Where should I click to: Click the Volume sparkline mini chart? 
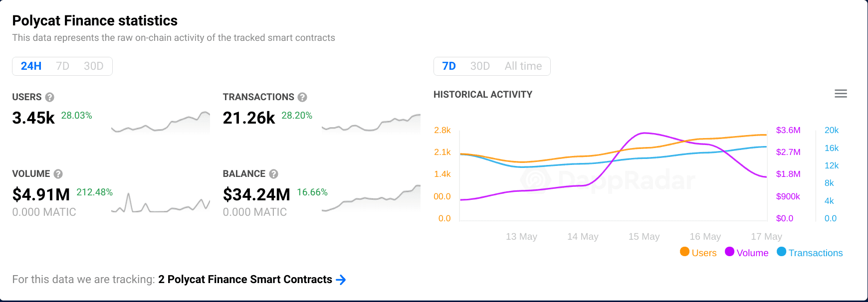[x=161, y=202]
